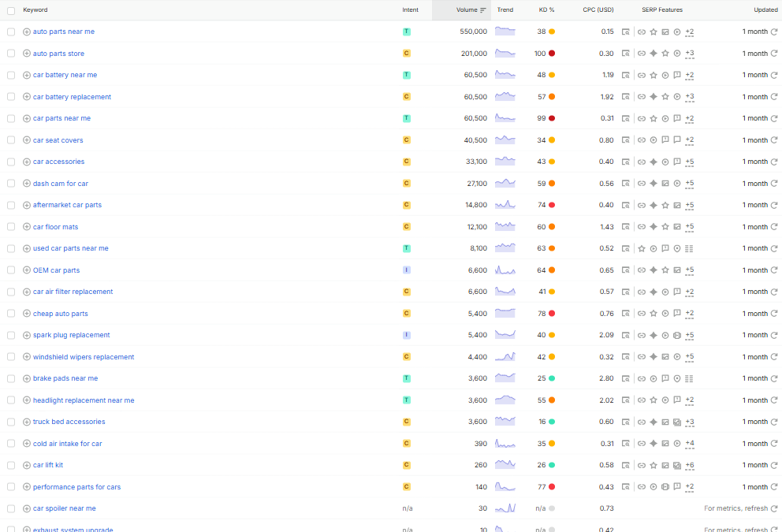Tick the car battery near me checkbox
The width and height of the screenshot is (782, 532).
11,76
